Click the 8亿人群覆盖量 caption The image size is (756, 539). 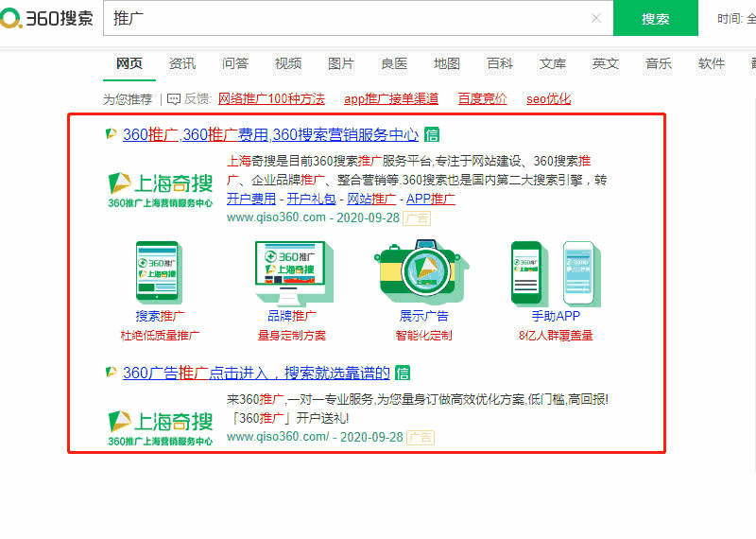click(556, 336)
